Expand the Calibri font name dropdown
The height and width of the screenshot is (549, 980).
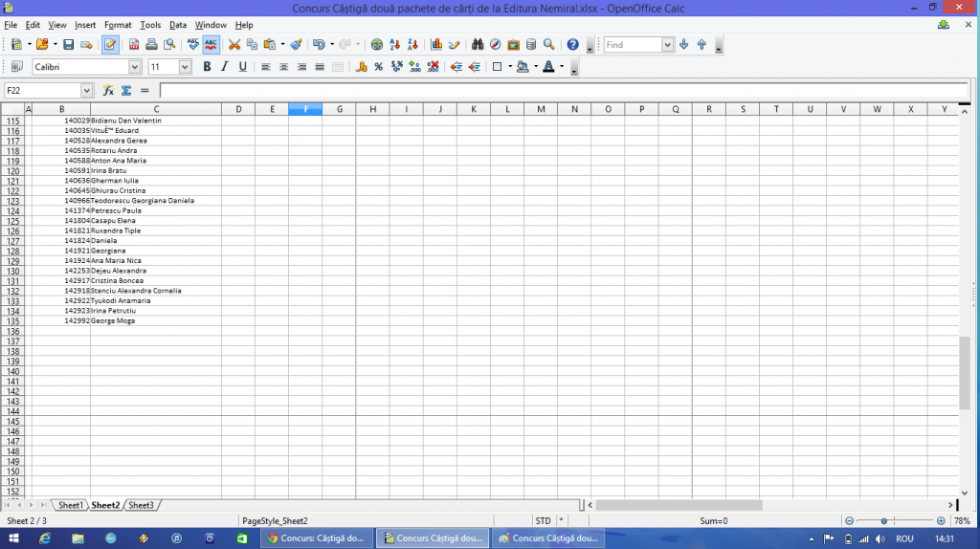click(135, 67)
